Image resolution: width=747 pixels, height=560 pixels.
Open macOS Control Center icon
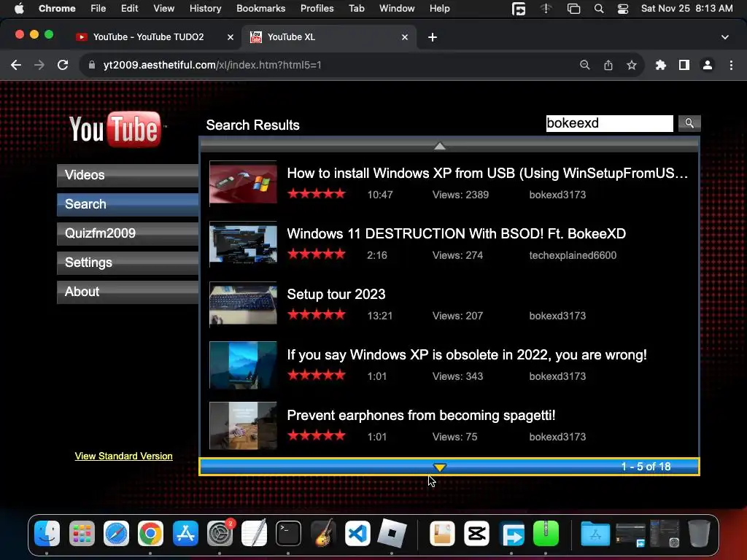pyautogui.click(x=623, y=9)
